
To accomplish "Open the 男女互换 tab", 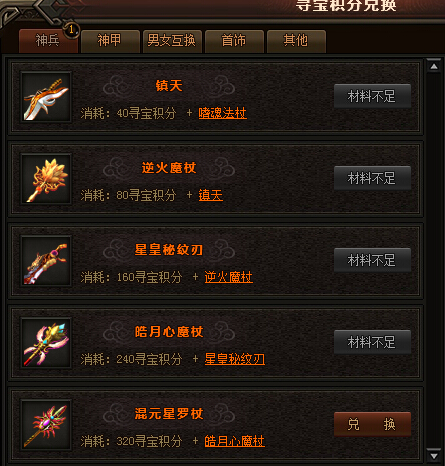I will click(x=172, y=41).
